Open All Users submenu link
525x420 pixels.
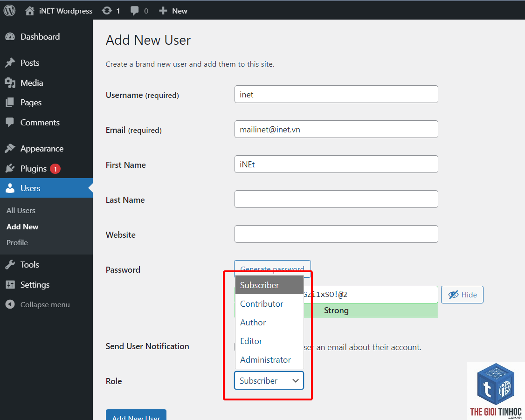pyautogui.click(x=21, y=211)
